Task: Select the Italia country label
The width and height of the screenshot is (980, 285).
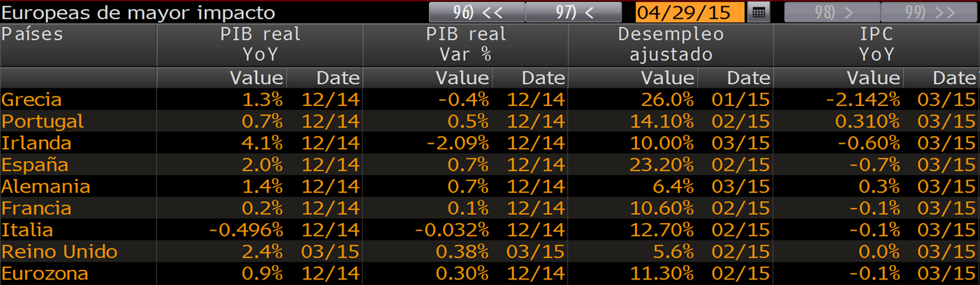Action: click(x=27, y=230)
